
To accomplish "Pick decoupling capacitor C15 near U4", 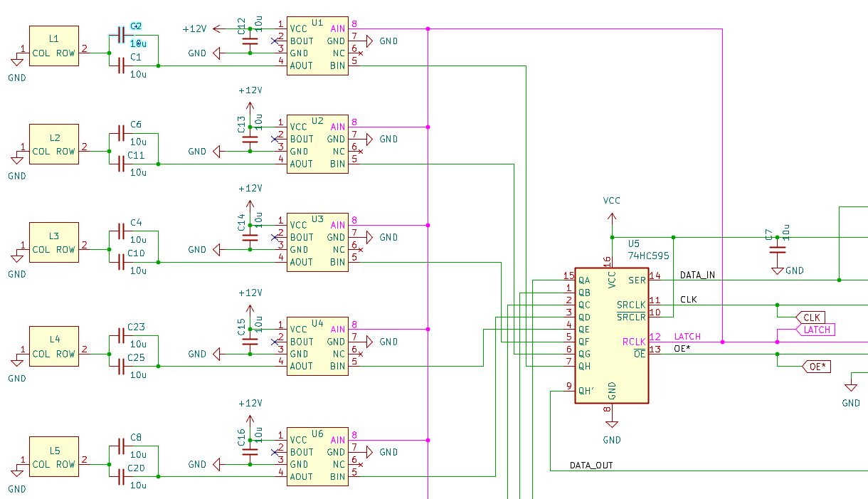I will tap(250, 341).
